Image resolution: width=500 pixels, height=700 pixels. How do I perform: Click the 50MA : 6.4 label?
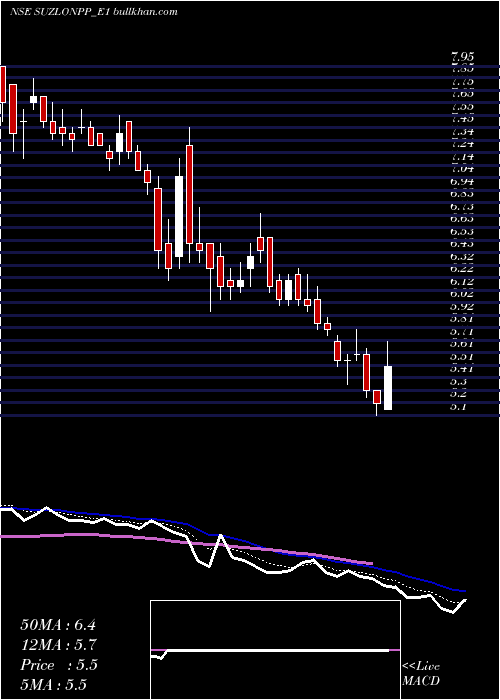[x=58, y=625]
